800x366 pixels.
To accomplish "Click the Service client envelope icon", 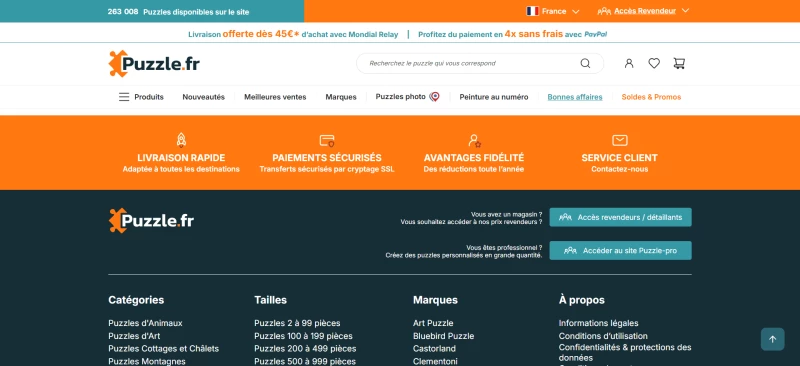I will tap(619, 140).
